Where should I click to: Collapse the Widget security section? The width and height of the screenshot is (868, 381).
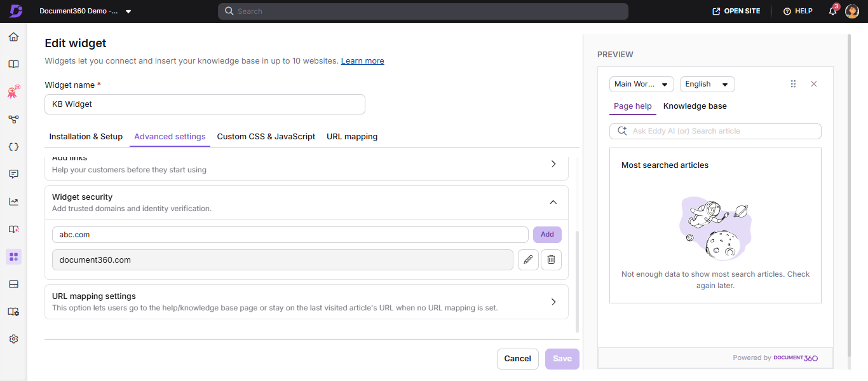(x=553, y=202)
